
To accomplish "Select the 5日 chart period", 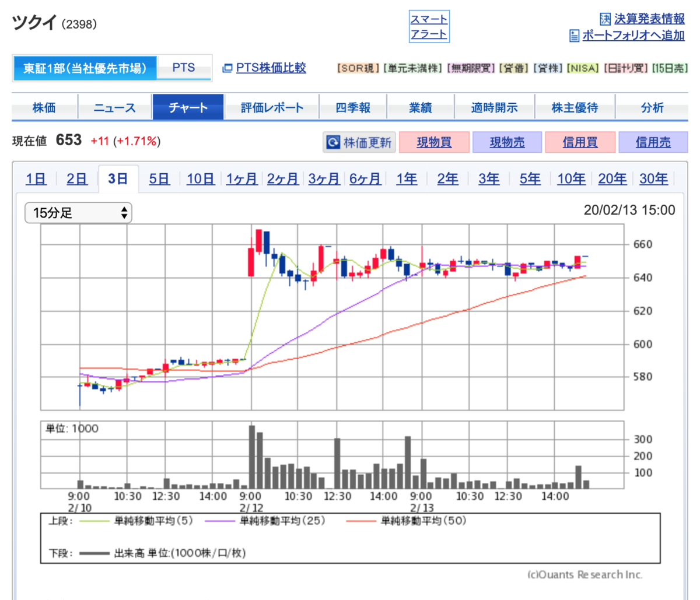I will 159,179.
